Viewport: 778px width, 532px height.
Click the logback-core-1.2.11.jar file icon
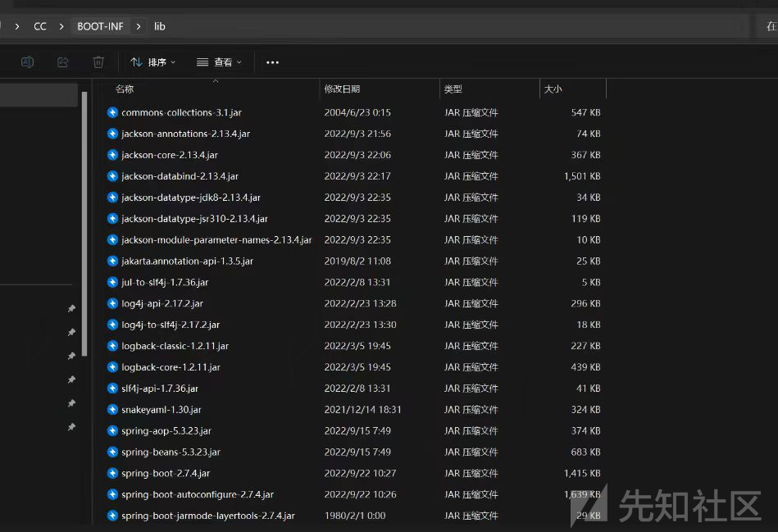[112, 367]
